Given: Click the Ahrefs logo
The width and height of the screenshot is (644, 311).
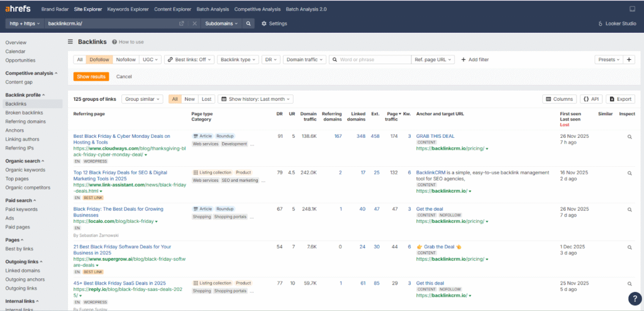Looking at the screenshot, I should pyautogui.click(x=19, y=9).
